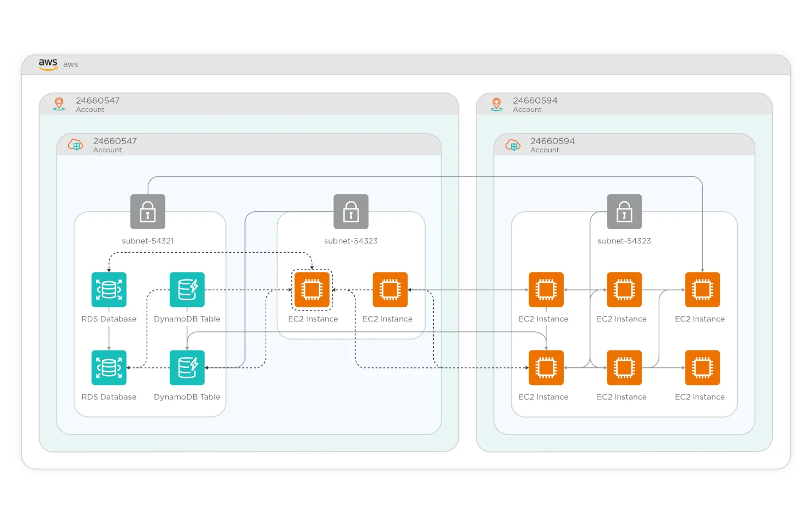
Task: Select bottom-row middle EC2 Instance in account 24660594
Action: 624,368
